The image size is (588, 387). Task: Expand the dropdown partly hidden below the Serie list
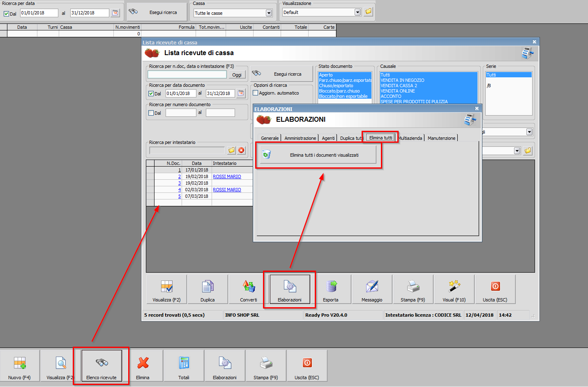529,132
